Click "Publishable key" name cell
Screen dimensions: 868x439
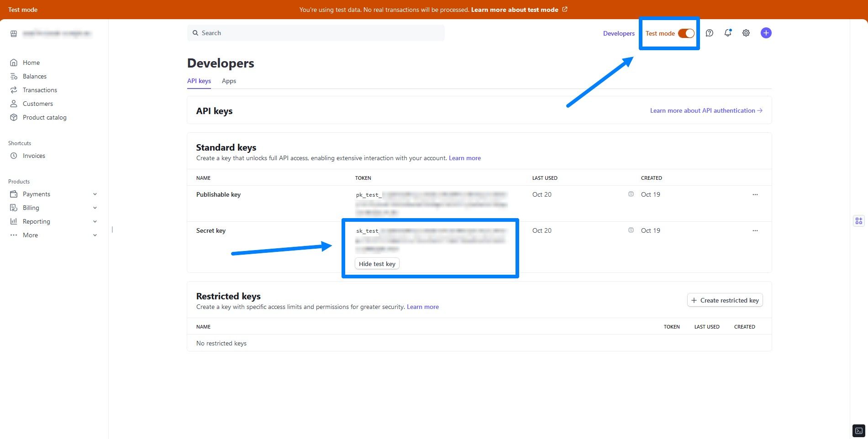[218, 194]
